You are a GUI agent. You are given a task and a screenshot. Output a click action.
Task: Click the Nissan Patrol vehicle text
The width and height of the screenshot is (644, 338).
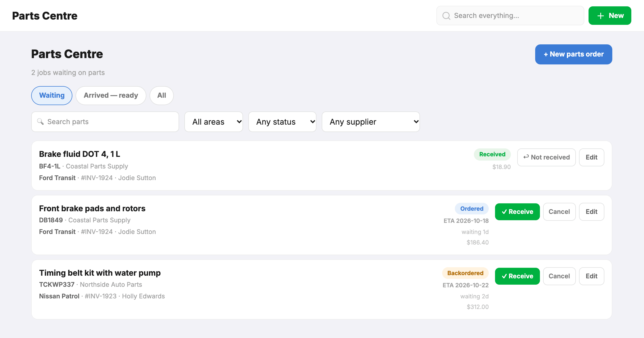[x=59, y=296]
